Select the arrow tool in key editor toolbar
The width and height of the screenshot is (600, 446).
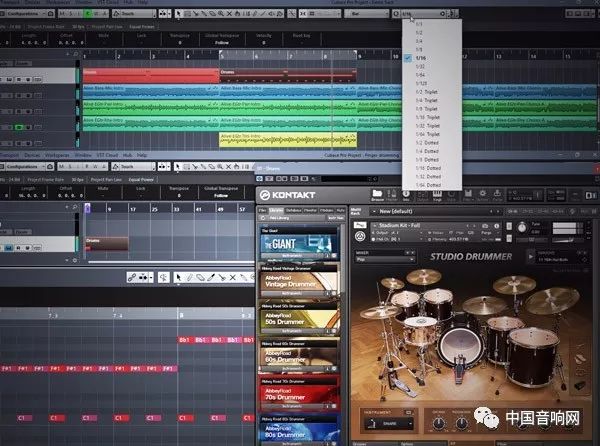(x=178, y=277)
